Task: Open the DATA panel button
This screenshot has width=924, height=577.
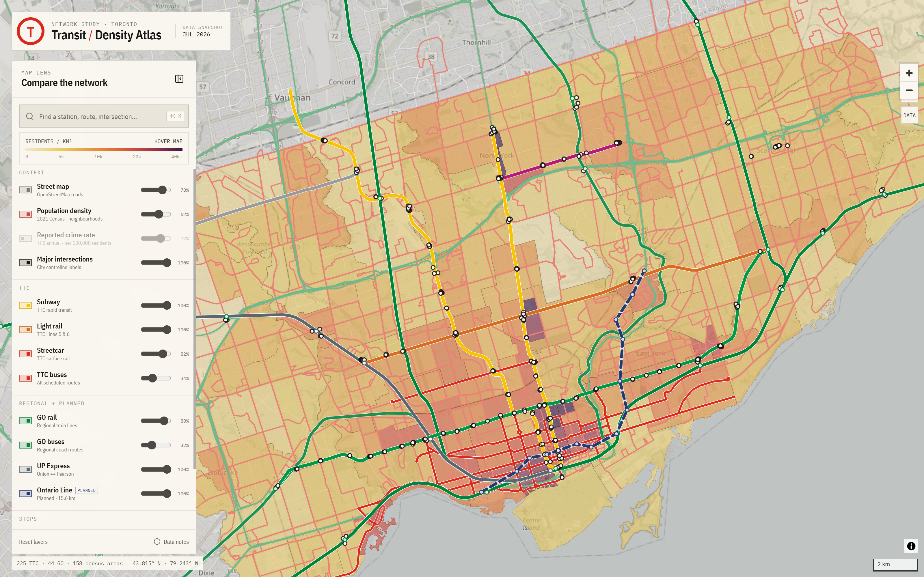Action: point(909,115)
